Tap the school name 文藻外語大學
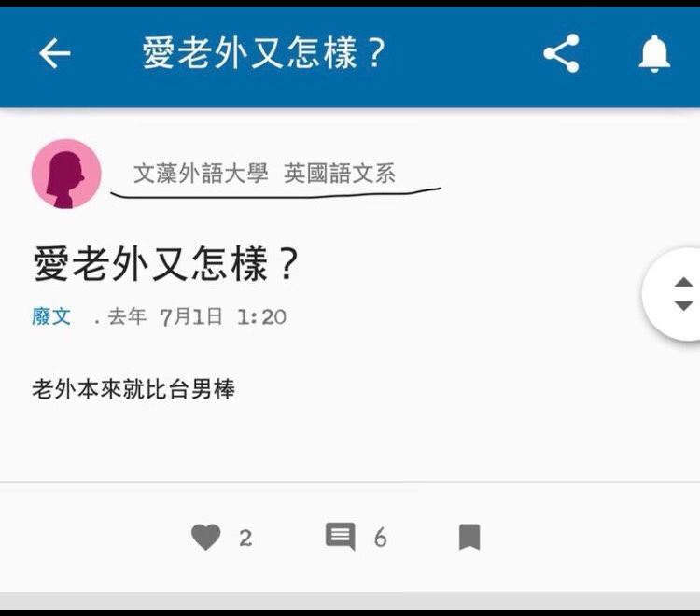The image size is (700, 616). 201,174
